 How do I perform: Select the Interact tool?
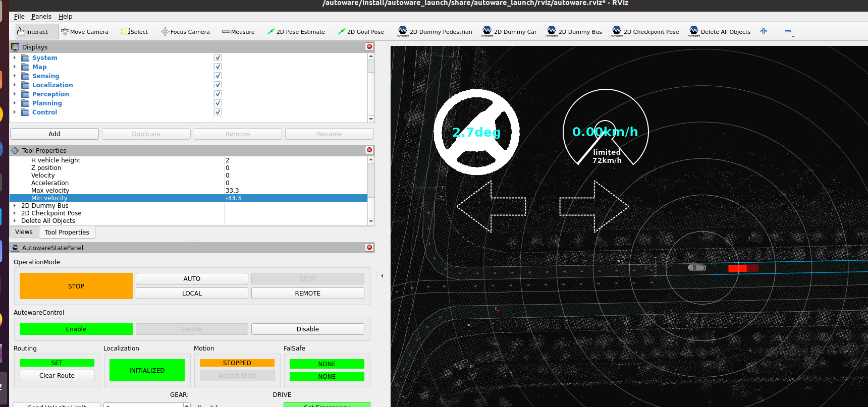37,32
